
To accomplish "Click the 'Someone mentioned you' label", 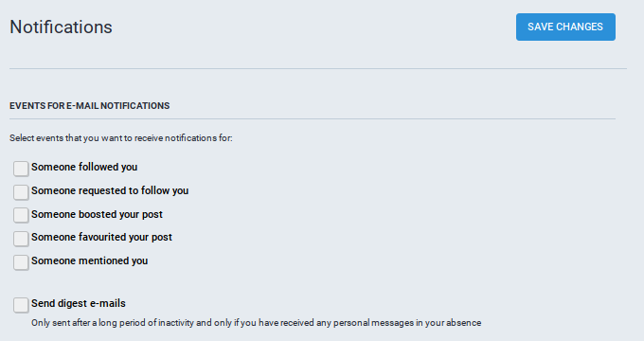I will coord(90,260).
